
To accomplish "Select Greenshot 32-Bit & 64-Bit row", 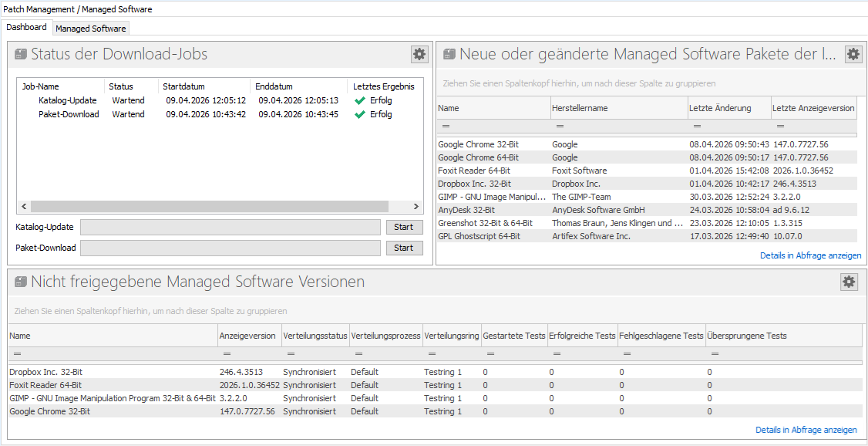I will 647,223.
